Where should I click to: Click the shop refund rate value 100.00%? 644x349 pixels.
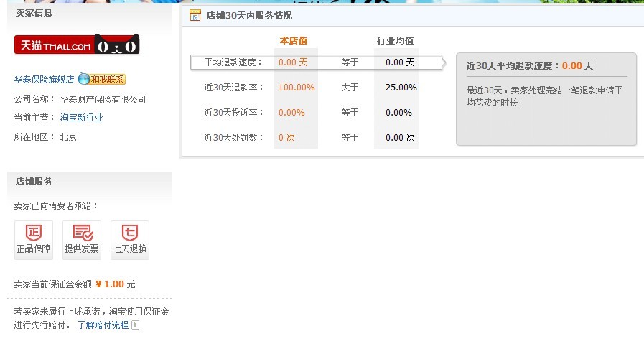[x=297, y=88]
